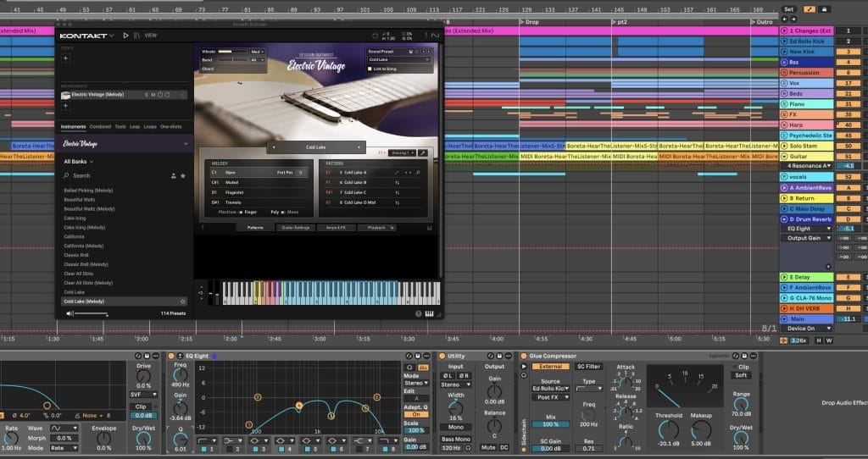Open the All Banks dropdown
The image size is (868, 459).
[79, 161]
